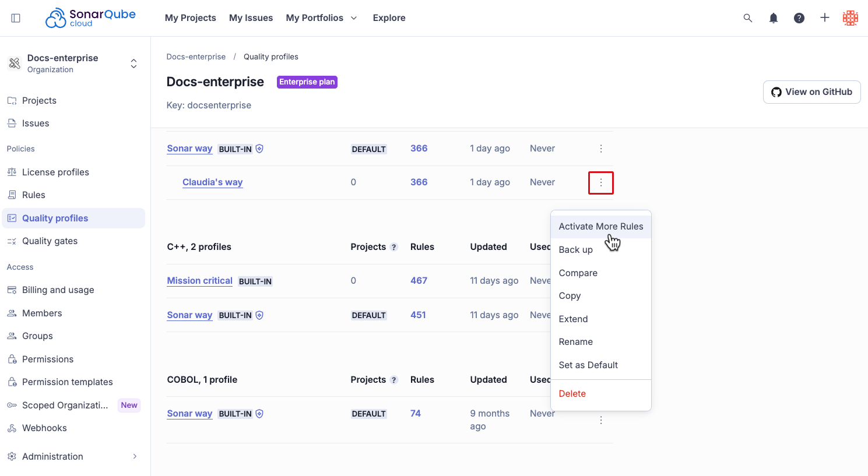Click the help icon next to Projects column
This screenshot has width=868, height=476.
pyautogui.click(x=395, y=246)
